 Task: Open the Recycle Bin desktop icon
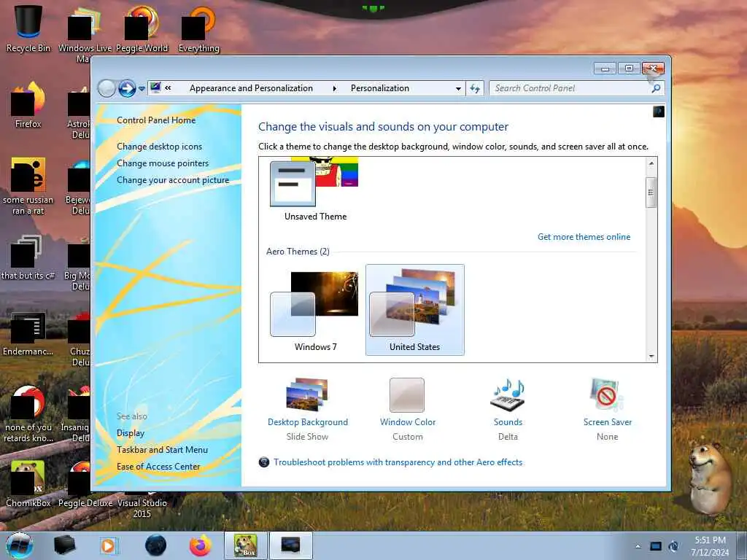pyautogui.click(x=28, y=28)
